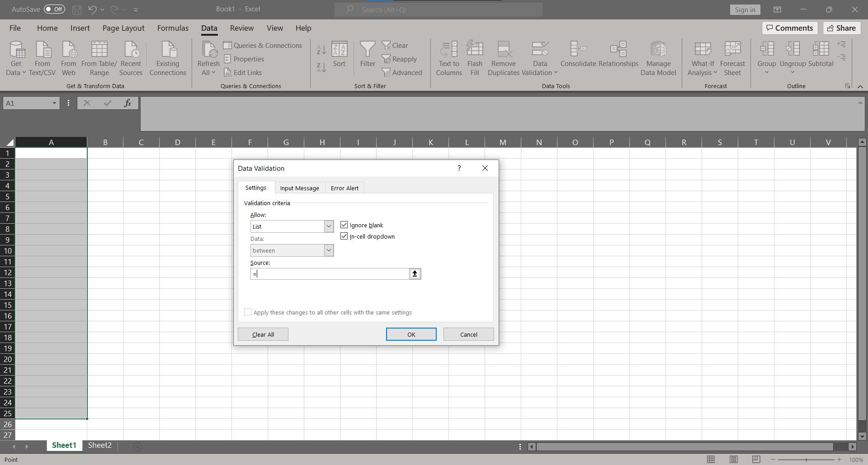
Task: Collapse the ribbon chevron
Action: point(860,86)
